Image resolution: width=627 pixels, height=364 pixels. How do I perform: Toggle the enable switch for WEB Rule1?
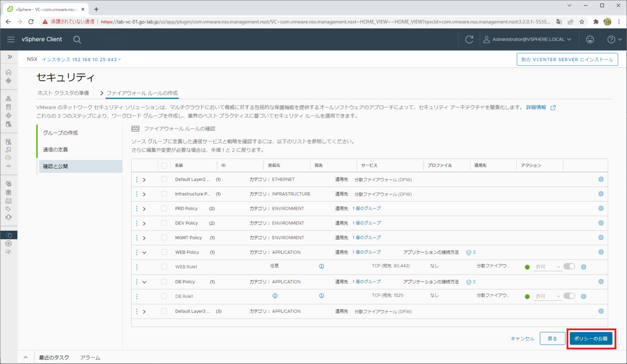[x=569, y=266]
